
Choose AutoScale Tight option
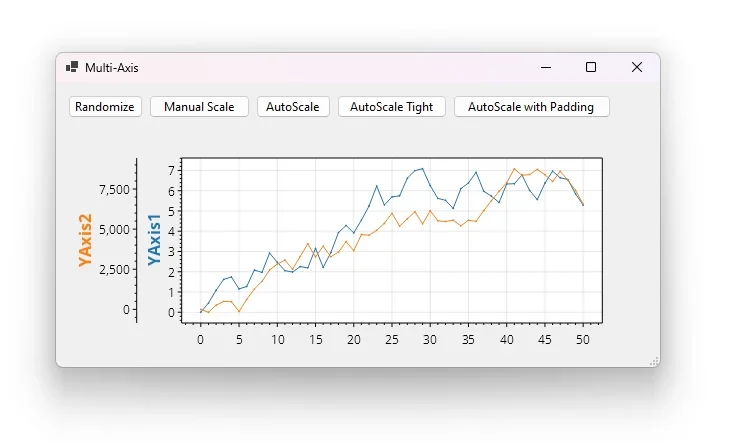392,107
